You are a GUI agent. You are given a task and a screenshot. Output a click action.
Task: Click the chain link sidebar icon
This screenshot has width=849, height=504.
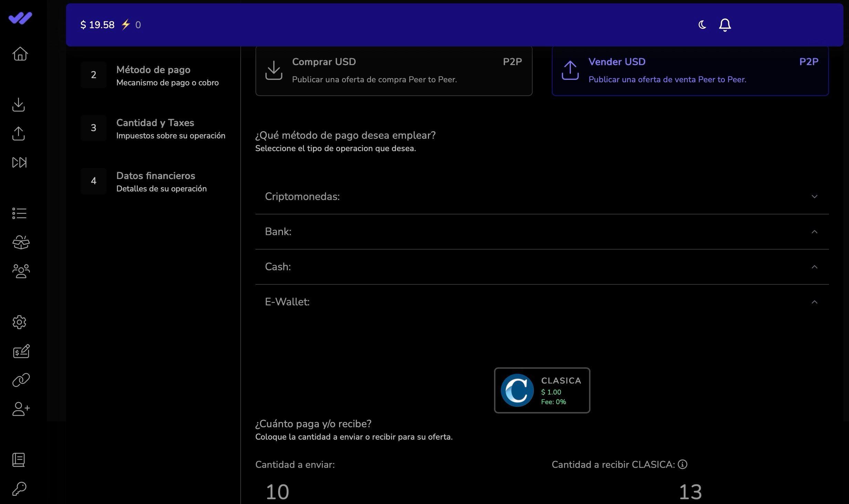pos(21,380)
